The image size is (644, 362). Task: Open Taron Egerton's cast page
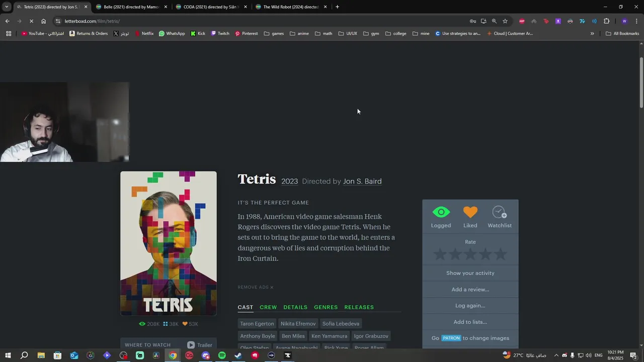257,324
